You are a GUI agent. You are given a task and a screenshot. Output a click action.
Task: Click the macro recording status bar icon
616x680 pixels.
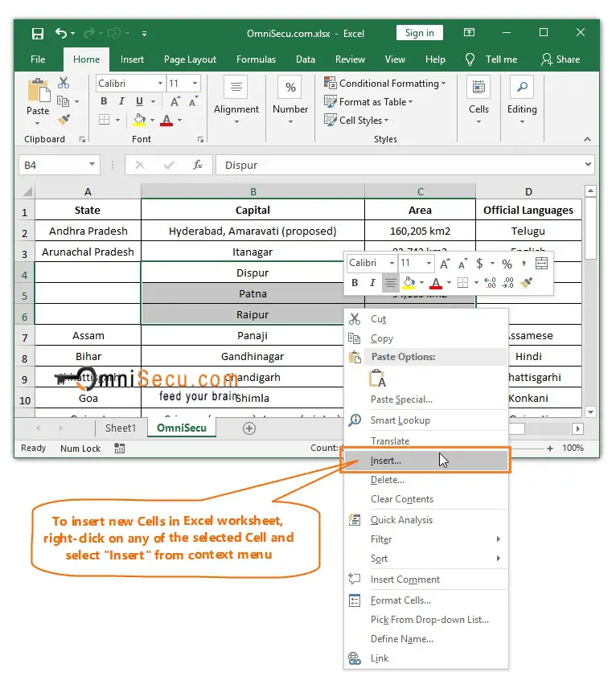[119, 449]
